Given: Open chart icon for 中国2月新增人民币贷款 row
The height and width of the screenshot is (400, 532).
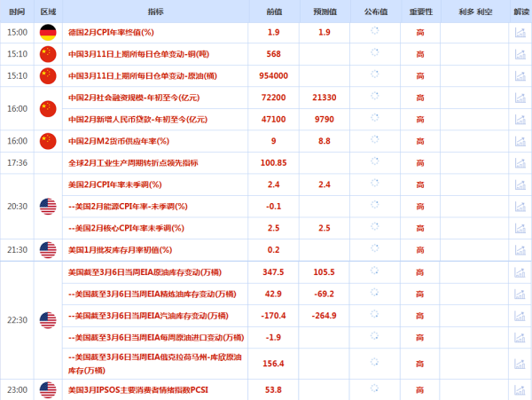Looking at the screenshot, I should point(520,120).
